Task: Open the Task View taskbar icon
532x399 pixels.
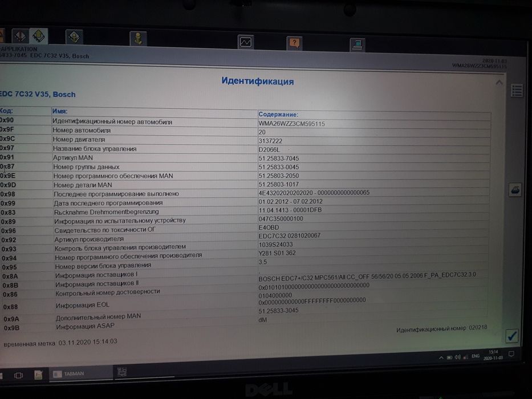Action: click(x=18, y=375)
